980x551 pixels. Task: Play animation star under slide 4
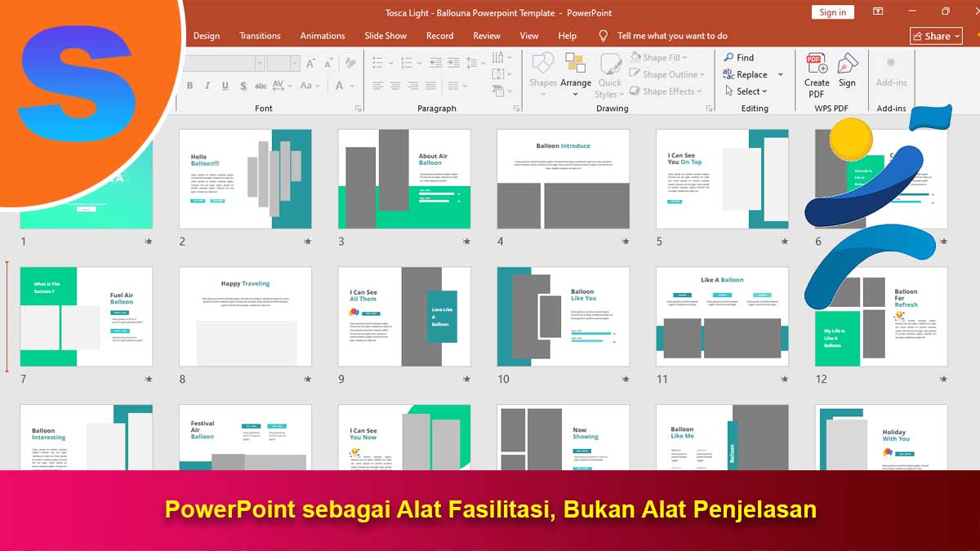tap(625, 242)
